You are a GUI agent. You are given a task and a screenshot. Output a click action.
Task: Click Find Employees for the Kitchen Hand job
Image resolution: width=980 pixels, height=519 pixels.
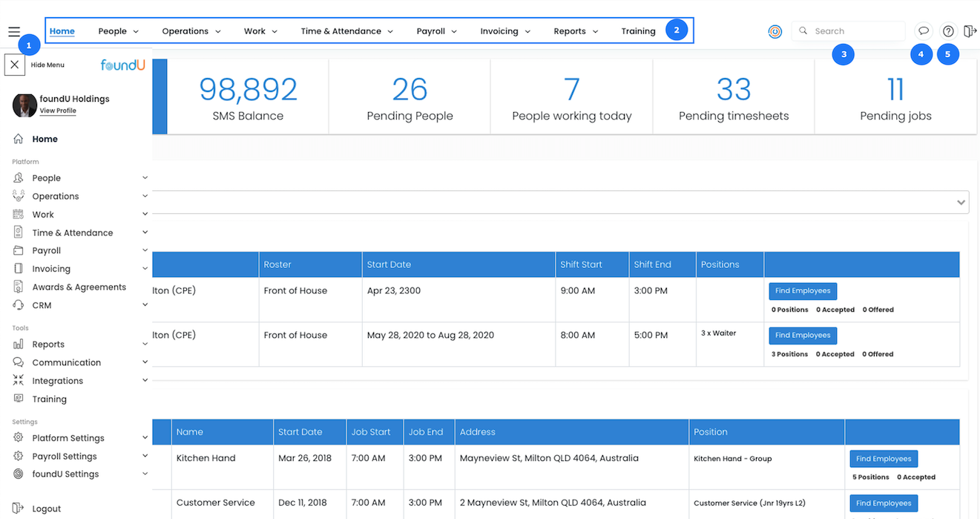click(x=883, y=459)
